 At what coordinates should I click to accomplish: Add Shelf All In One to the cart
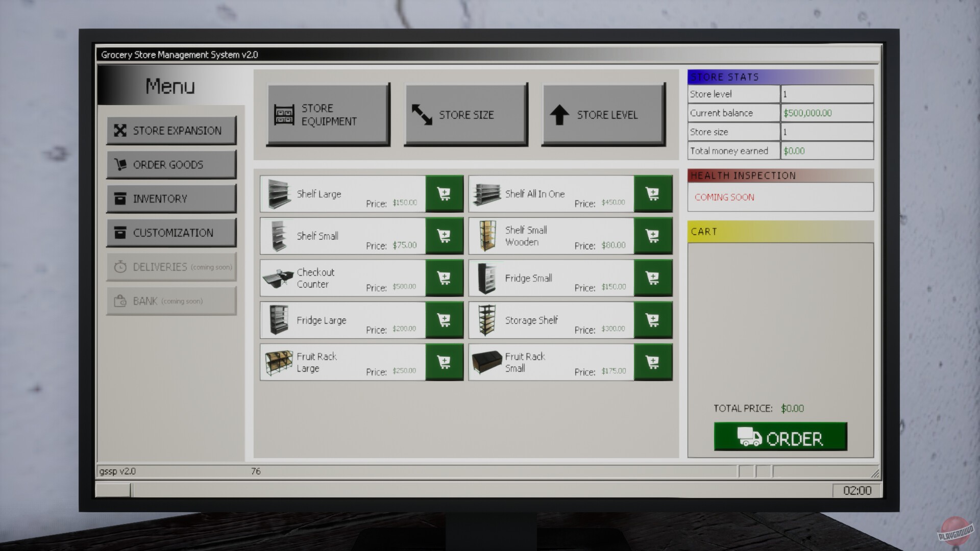[x=653, y=194]
